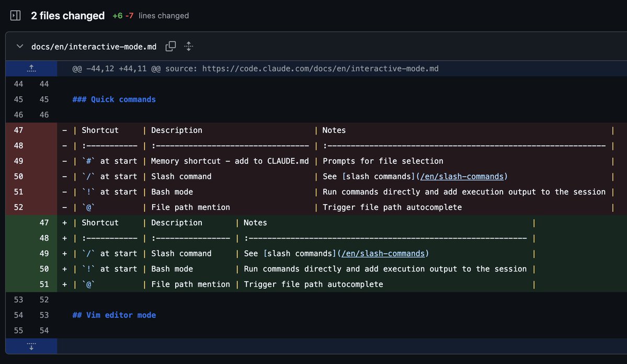Click the '2 files changed' heading
The height and width of the screenshot is (364, 627).
67,16
